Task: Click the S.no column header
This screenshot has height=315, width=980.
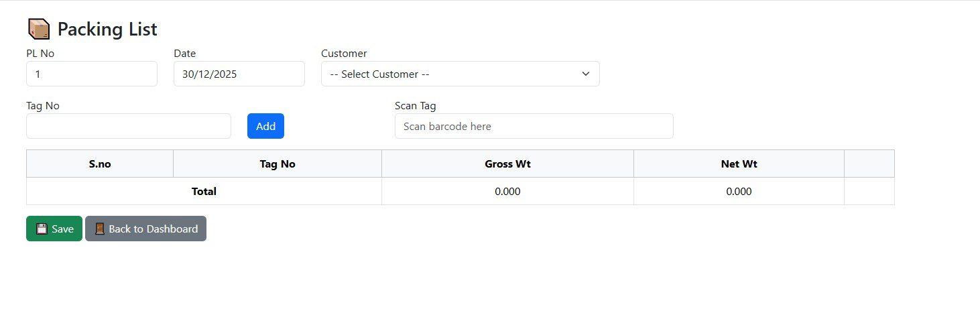Action: [100, 164]
